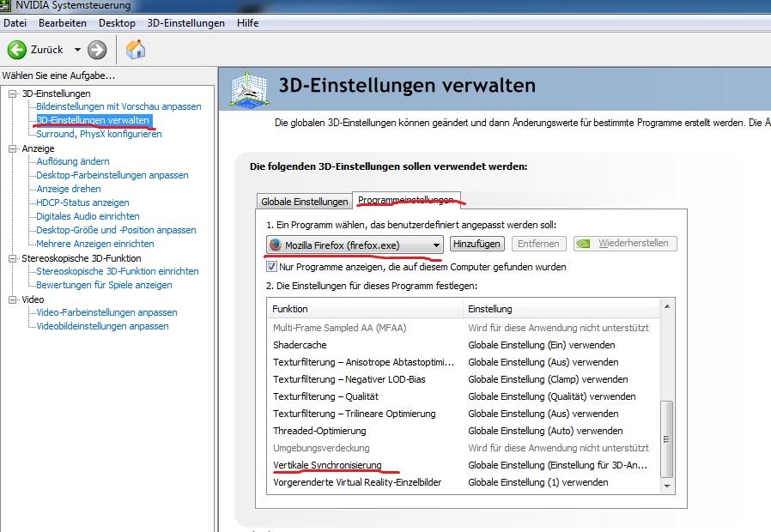Collapse the 3D-Einstellungen tree node
This screenshot has height=532, width=771.
tap(12, 94)
